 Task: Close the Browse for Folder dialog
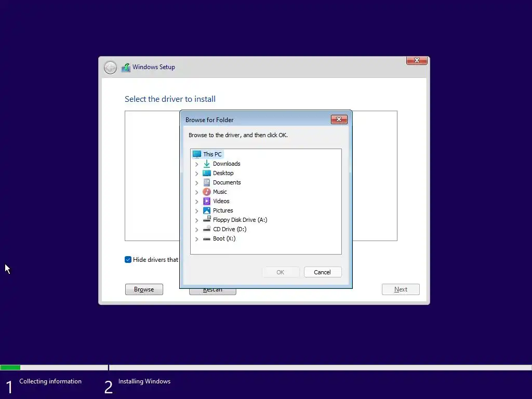[339, 119]
